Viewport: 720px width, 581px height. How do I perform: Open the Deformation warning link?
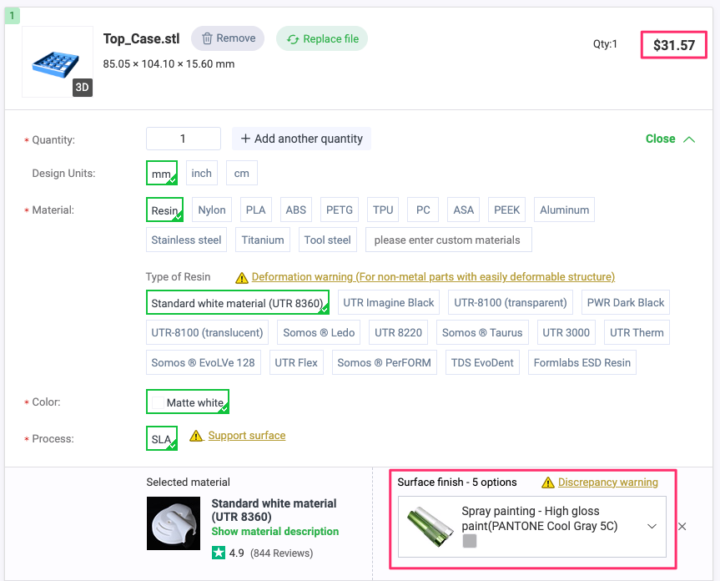433,277
